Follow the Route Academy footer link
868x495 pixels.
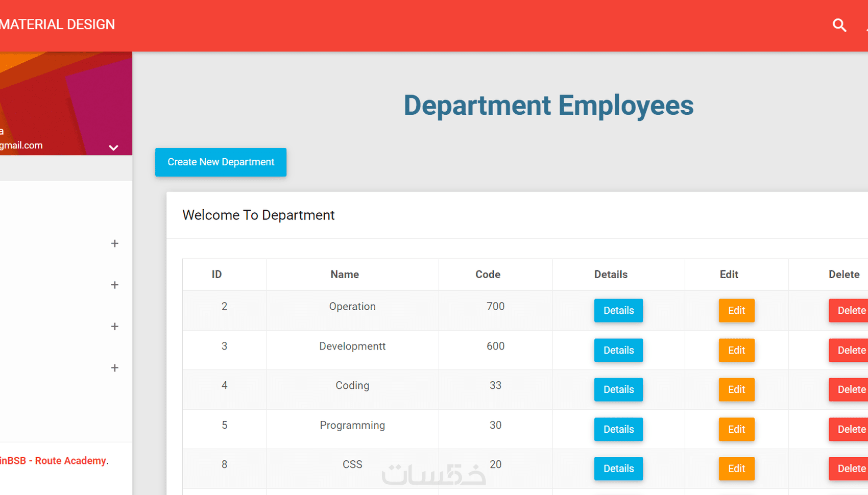point(70,461)
